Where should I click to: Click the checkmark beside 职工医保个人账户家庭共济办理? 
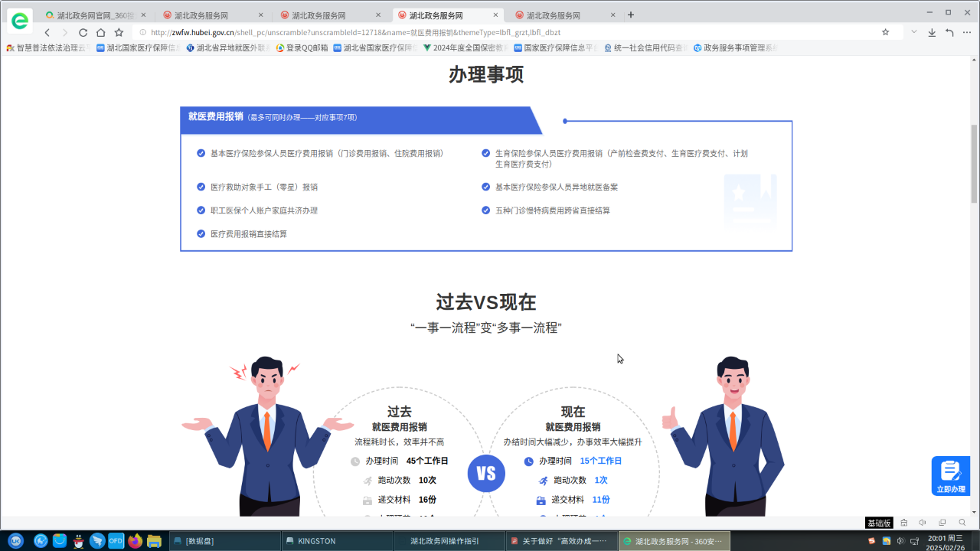coord(201,210)
